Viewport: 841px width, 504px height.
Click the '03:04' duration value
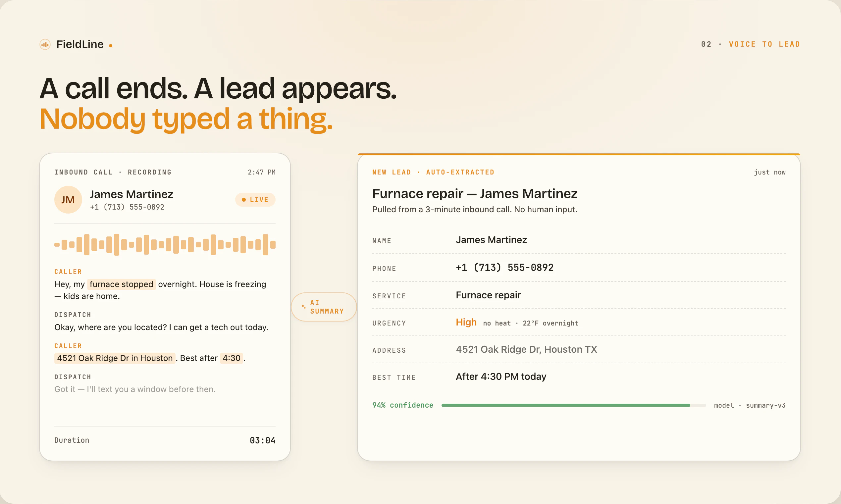[263, 440]
